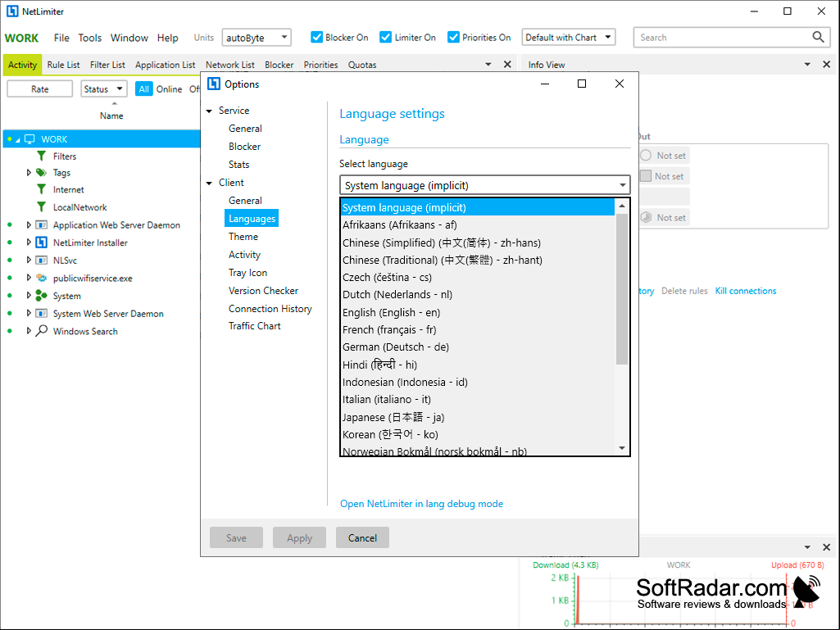The width and height of the screenshot is (840, 630).
Task: Collapse the Client section in Options
Action: 210,184
